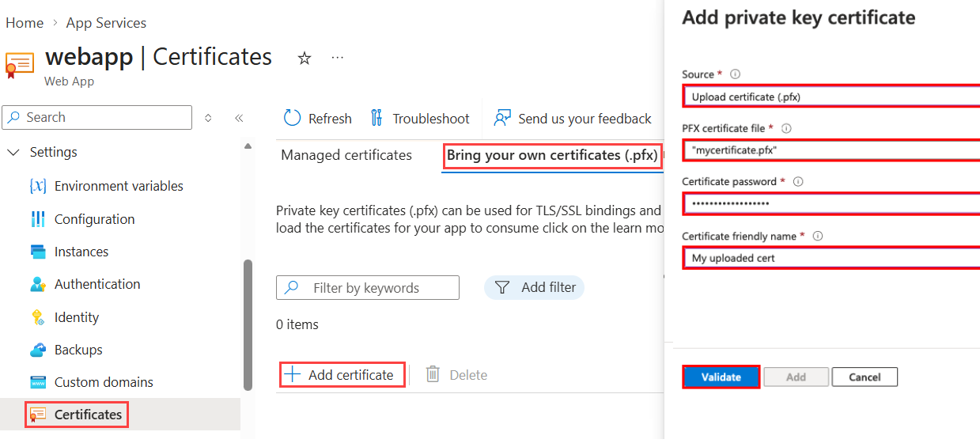
Task: Click Send us your feedback
Action: tap(572, 119)
